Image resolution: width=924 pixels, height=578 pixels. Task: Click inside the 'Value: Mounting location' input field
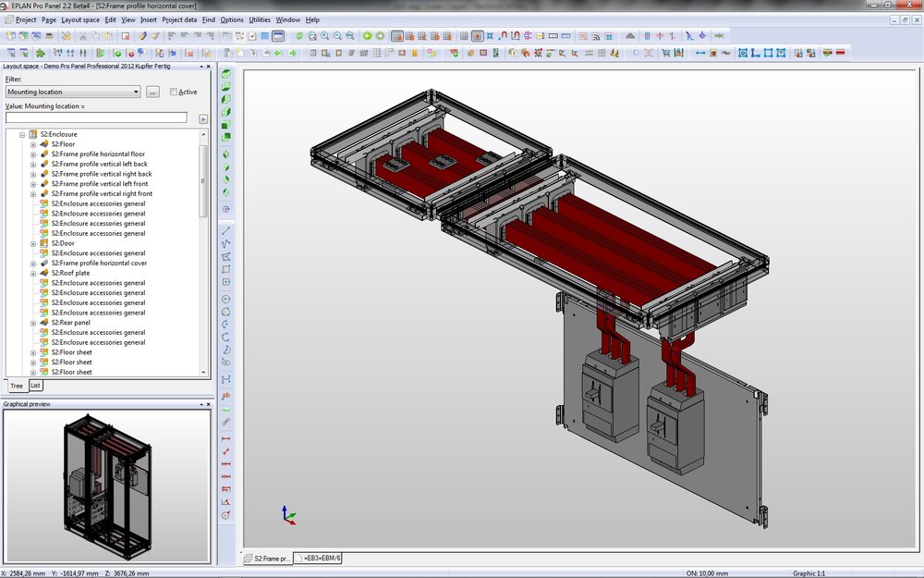[x=97, y=117]
